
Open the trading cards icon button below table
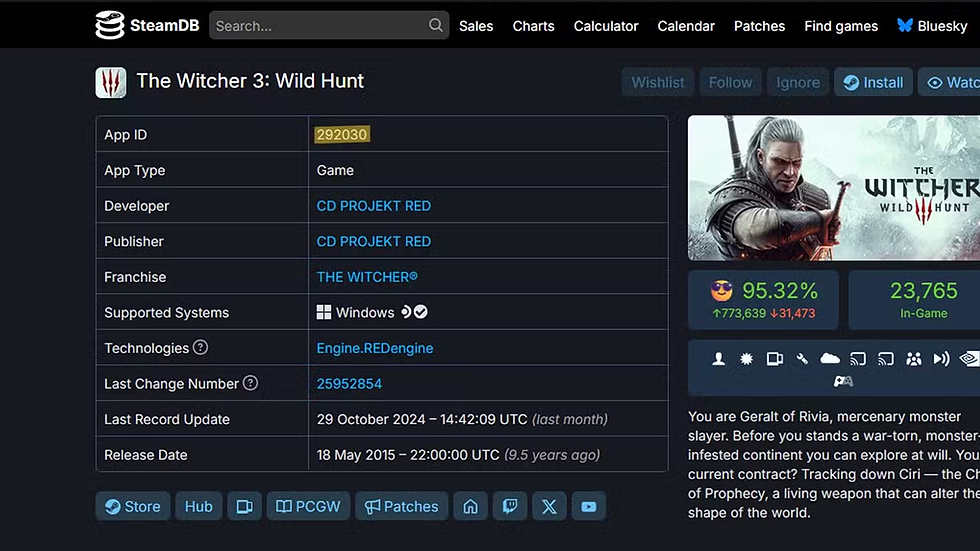pos(244,506)
